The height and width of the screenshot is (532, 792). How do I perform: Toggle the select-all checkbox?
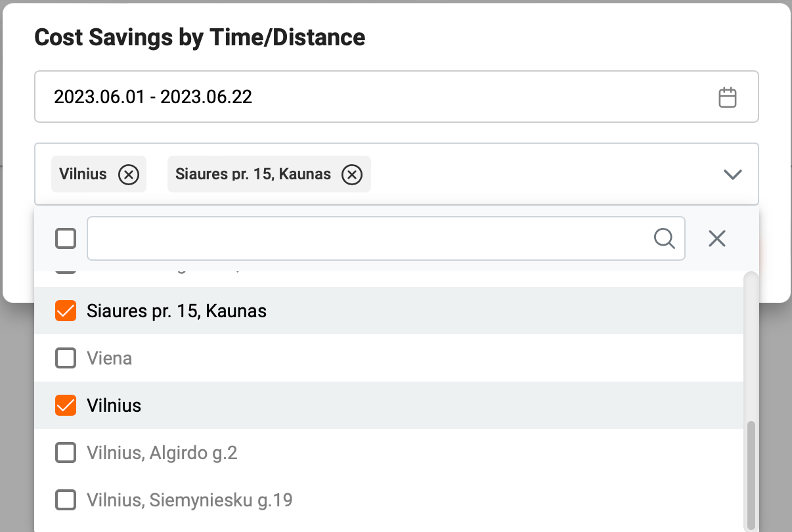(66, 238)
